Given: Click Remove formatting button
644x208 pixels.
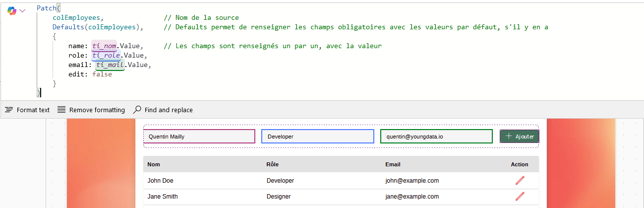Looking at the screenshot, I should click(91, 110).
